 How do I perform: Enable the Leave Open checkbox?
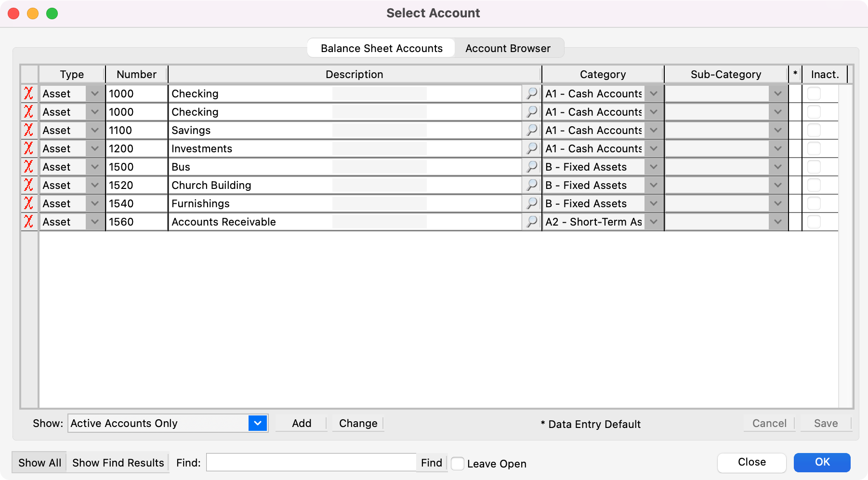(458, 464)
